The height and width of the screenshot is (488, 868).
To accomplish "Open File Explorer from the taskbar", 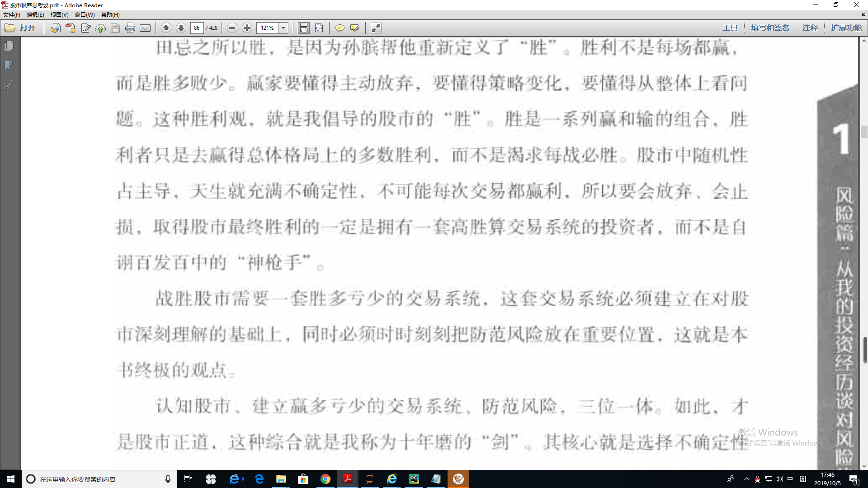I will coord(281,479).
